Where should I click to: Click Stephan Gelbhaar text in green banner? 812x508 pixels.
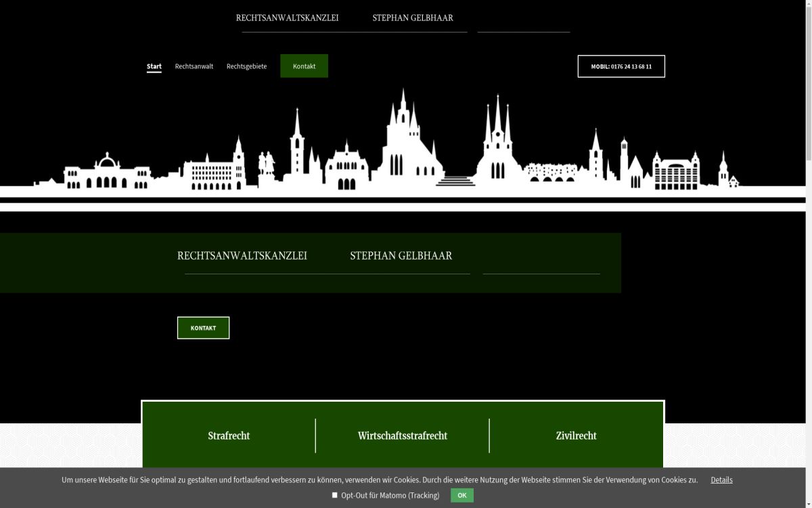point(401,256)
